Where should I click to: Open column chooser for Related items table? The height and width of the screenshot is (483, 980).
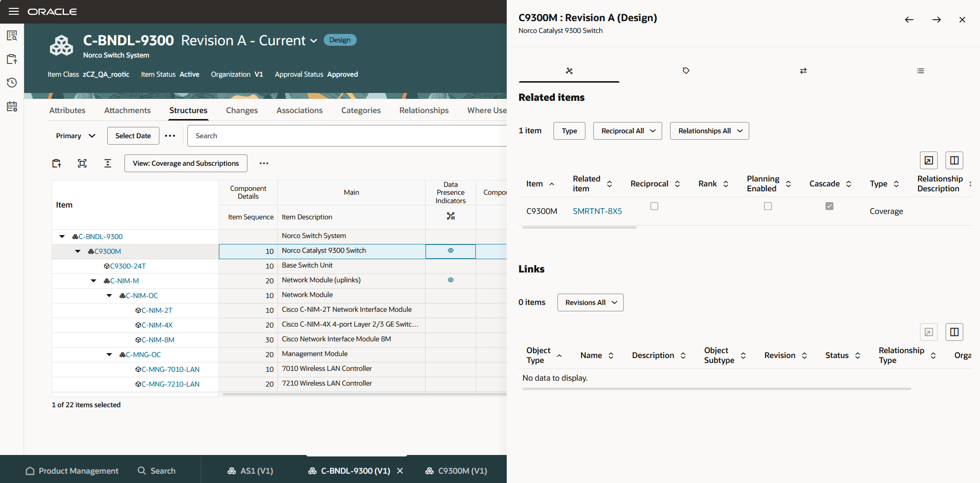point(954,160)
